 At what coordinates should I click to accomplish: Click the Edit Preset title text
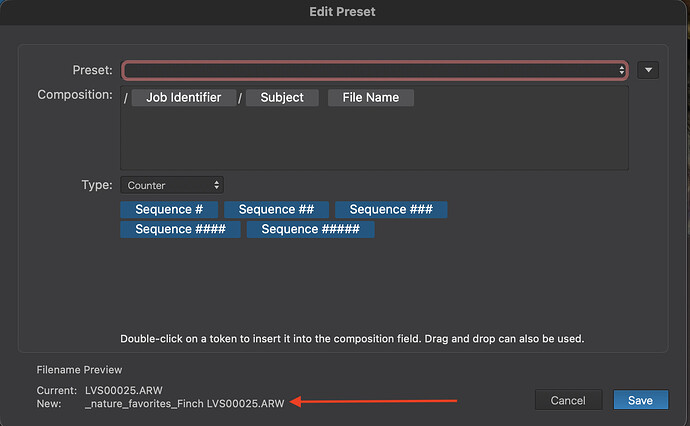342,12
